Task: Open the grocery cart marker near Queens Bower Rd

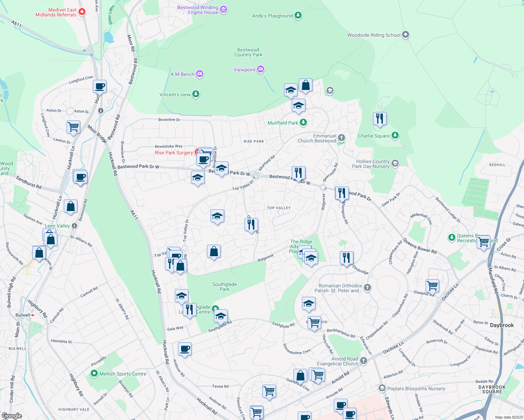Action: tap(483, 242)
